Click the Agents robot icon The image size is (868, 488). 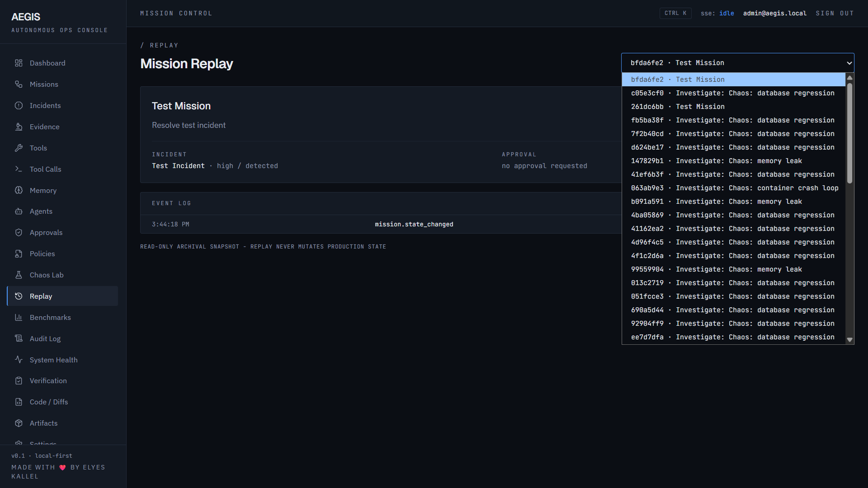[x=19, y=211]
